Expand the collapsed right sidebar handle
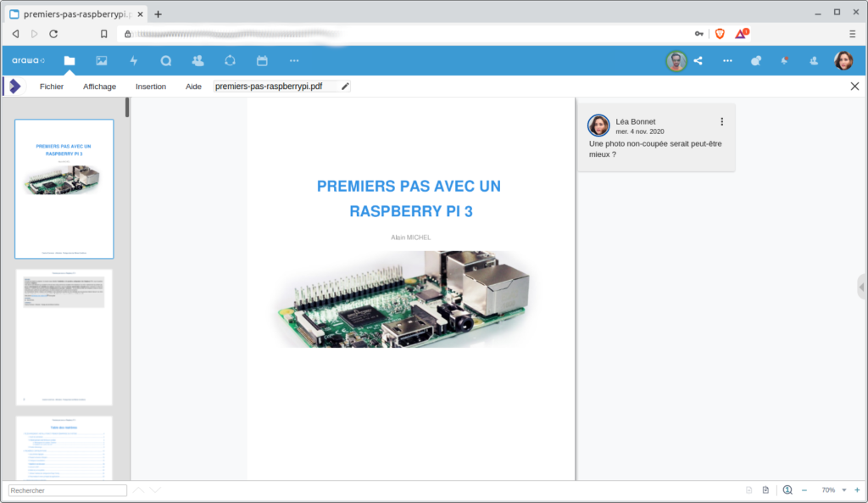Image resolution: width=868 pixels, height=503 pixels. pyautogui.click(x=861, y=288)
